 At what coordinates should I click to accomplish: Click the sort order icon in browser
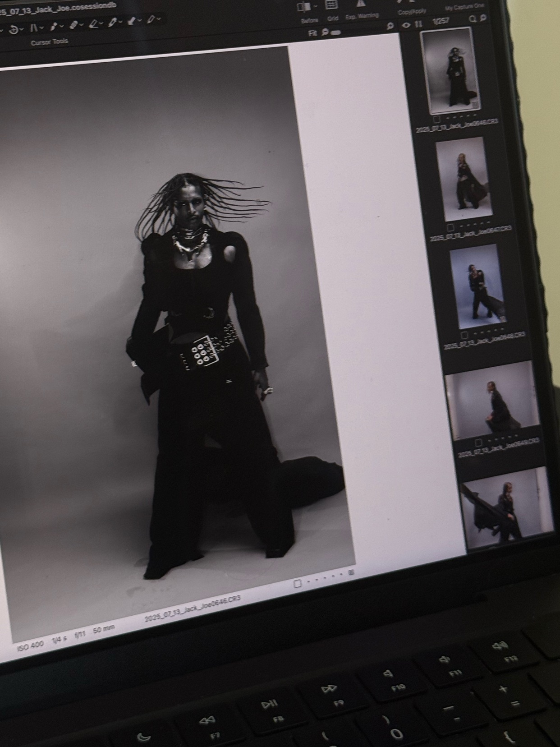click(418, 24)
